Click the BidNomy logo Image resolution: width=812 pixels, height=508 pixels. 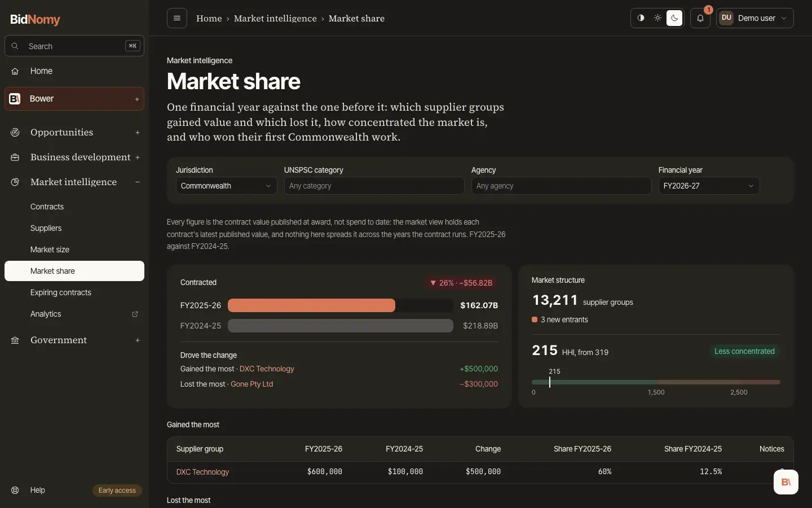[35, 19]
